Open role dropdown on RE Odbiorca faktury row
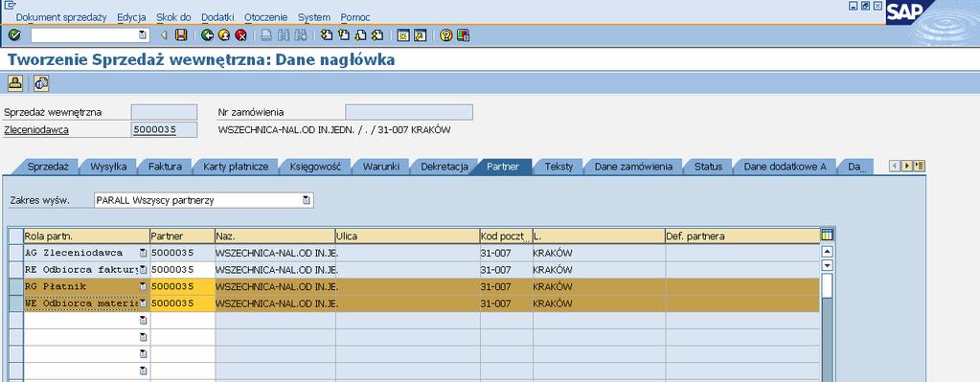The height and width of the screenshot is (382, 980). point(143,270)
